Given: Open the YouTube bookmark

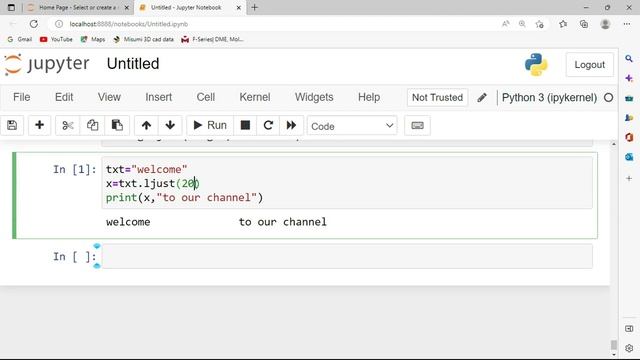Looking at the screenshot, I should click(56, 39).
